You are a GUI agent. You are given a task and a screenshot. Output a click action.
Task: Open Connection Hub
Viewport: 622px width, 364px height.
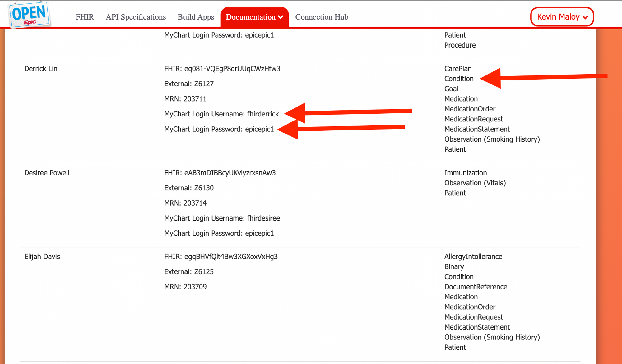click(x=322, y=17)
